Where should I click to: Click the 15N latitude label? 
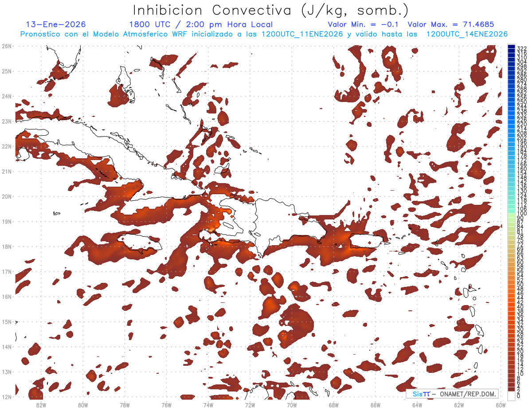pyautogui.click(x=7, y=321)
